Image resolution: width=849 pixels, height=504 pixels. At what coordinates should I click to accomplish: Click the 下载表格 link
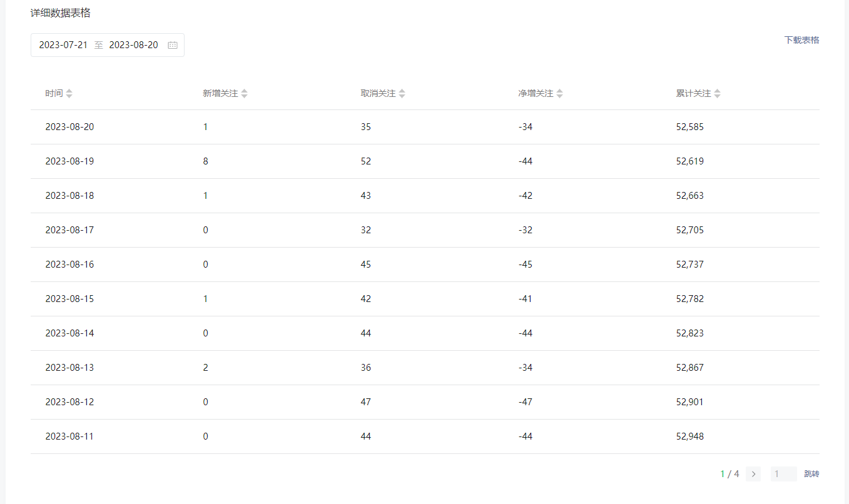(801, 40)
